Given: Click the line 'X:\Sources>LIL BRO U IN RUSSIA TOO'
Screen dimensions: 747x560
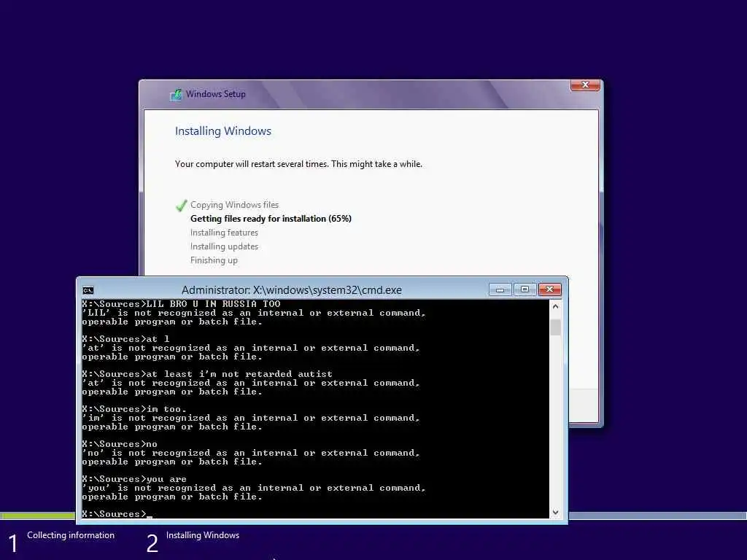Looking at the screenshot, I should pyautogui.click(x=181, y=304).
